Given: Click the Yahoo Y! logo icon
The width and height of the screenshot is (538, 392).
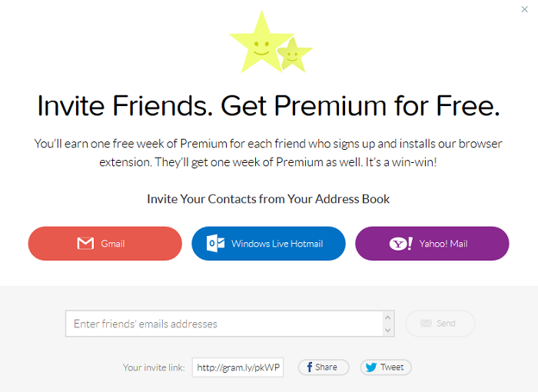Looking at the screenshot, I should coord(400,244).
